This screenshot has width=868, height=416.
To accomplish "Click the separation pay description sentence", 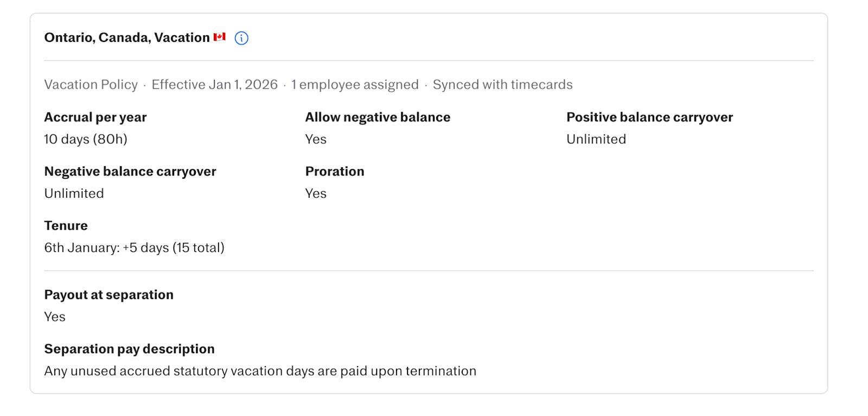I will [260, 371].
